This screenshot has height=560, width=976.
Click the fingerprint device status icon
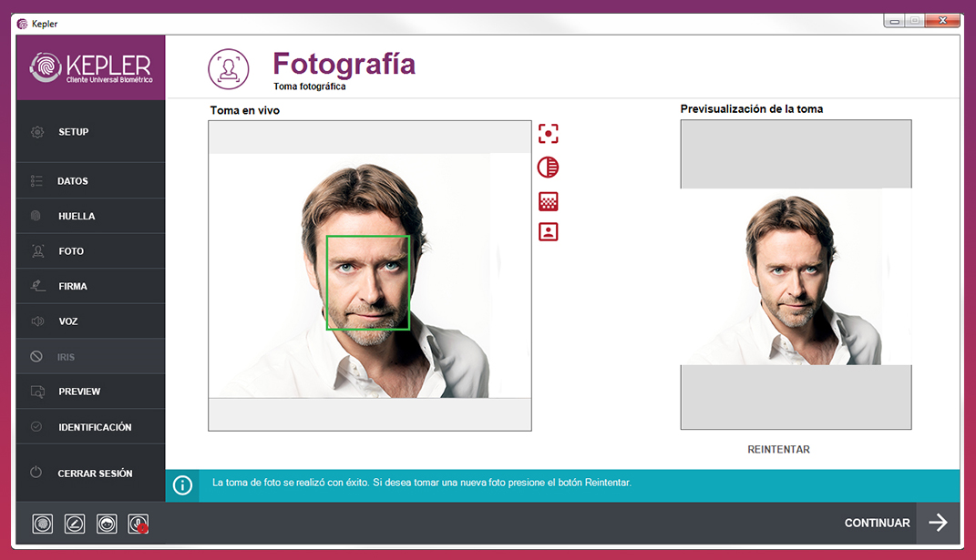click(41, 524)
